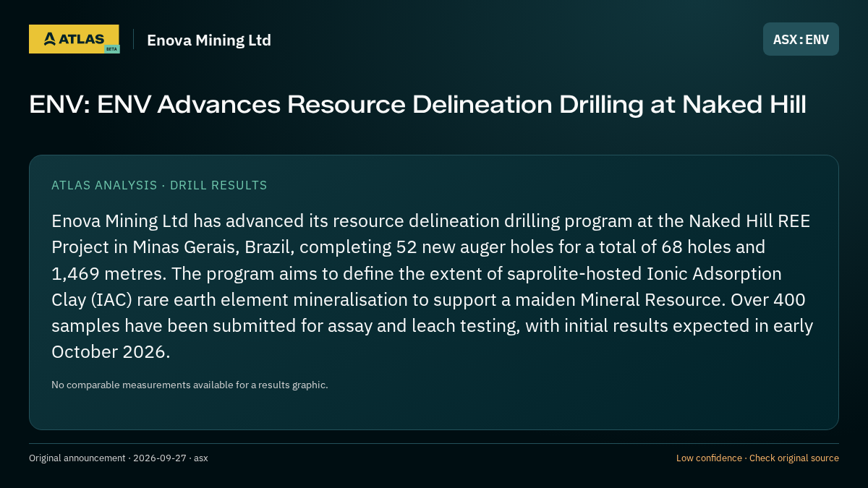Click the ASX:ENV ticker badge
Viewport: 868px width, 488px height.
pos(801,39)
